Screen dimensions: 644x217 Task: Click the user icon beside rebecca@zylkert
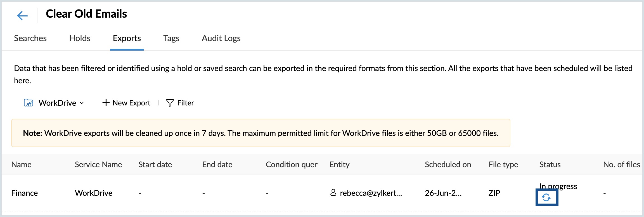333,192
